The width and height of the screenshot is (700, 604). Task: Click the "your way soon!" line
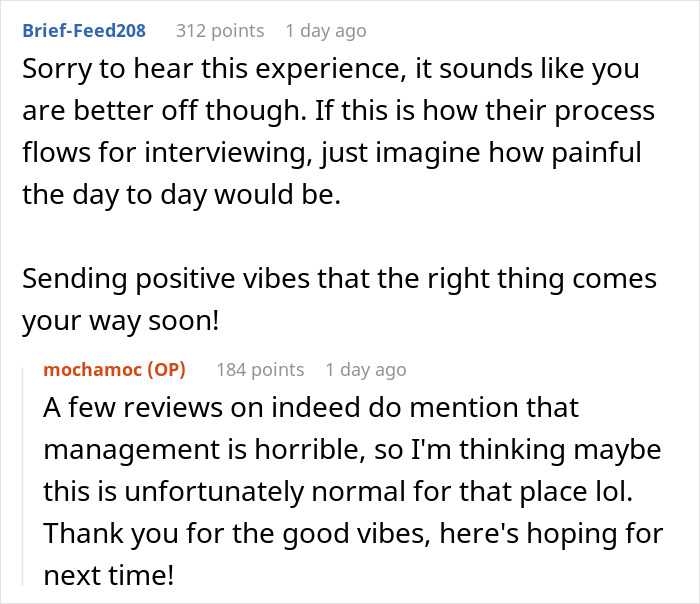(x=120, y=319)
